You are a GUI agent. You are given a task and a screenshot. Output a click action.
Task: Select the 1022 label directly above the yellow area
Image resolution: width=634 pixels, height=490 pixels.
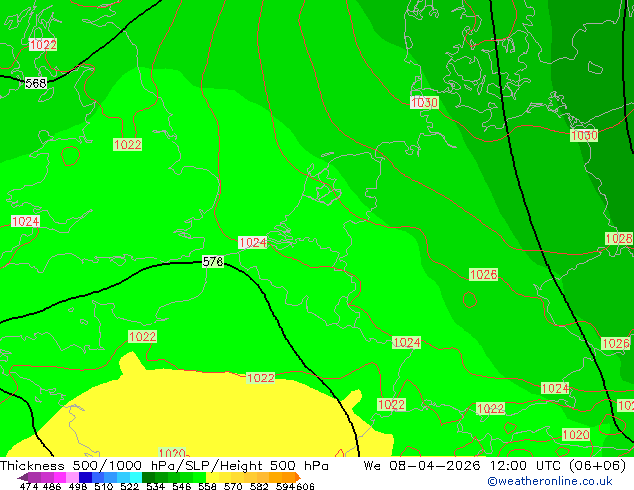point(261,378)
